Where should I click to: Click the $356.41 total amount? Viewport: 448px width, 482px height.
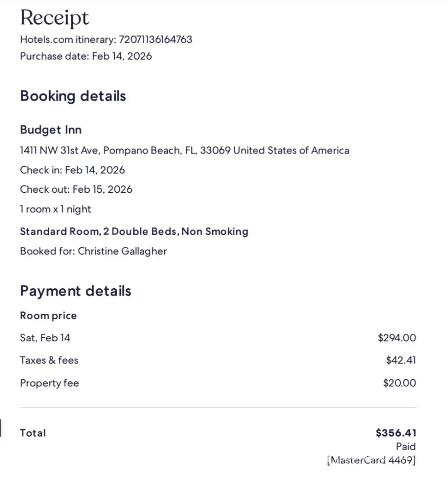click(396, 433)
